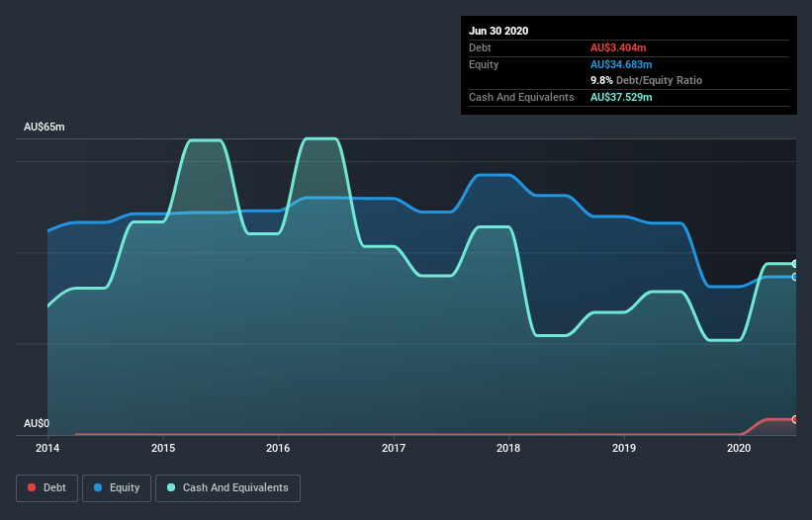The height and width of the screenshot is (520, 812).
Task: Click Cash And Equivalents label in tooltip
Action: 521,97
